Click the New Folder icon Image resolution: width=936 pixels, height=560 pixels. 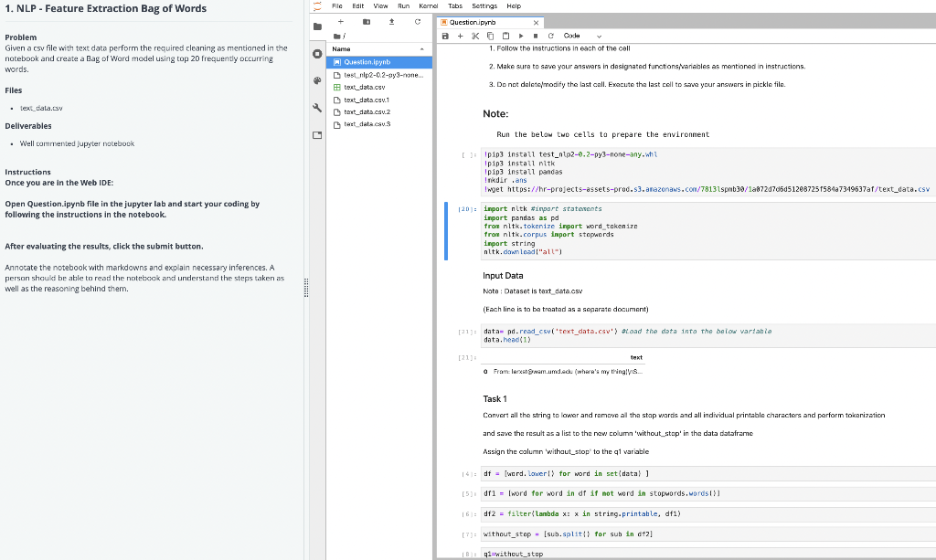click(x=367, y=22)
